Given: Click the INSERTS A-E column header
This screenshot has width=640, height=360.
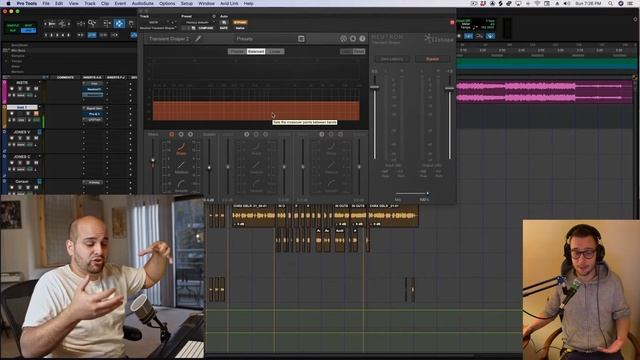Looking at the screenshot, I should [x=92, y=77].
